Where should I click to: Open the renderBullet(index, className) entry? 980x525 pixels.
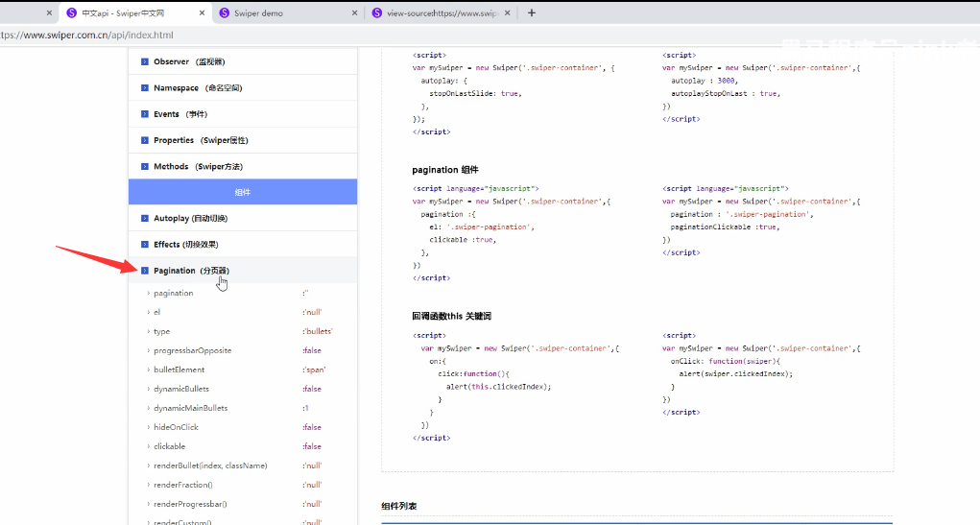point(210,465)
